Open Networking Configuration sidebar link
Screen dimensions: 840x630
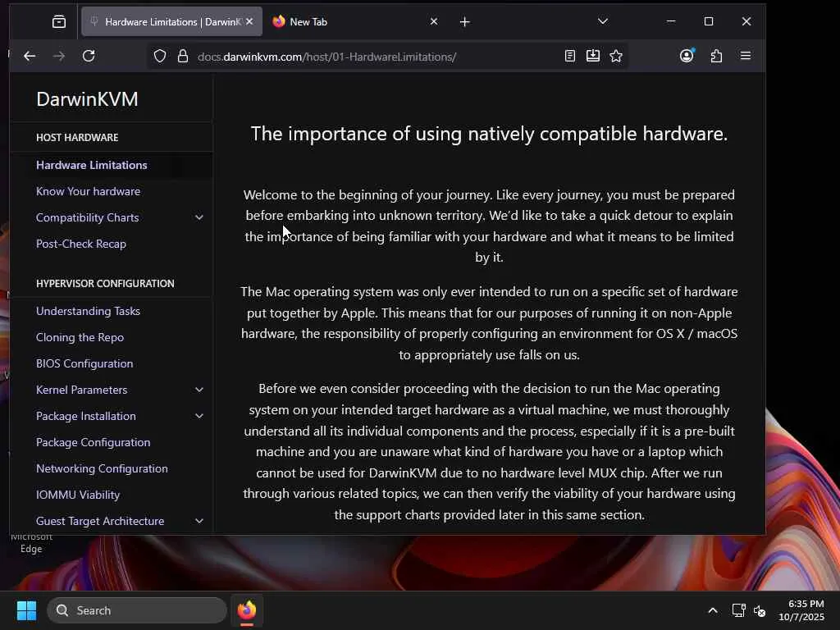(x=102, y=468)
